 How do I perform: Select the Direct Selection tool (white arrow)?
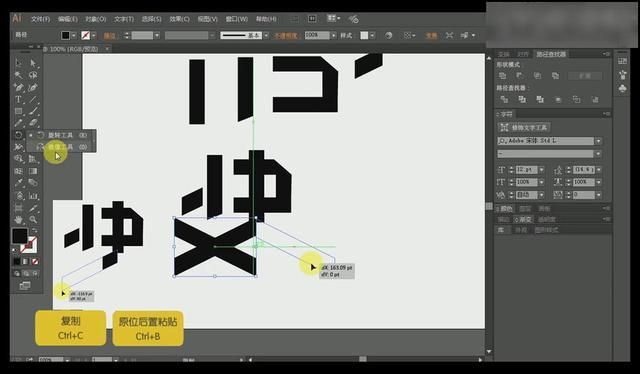tap(33, 63)
